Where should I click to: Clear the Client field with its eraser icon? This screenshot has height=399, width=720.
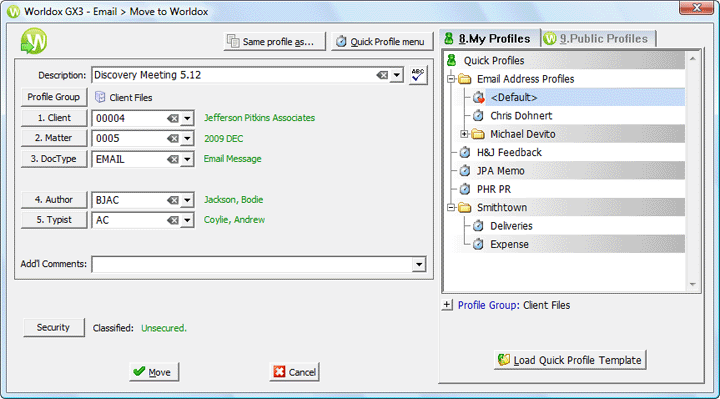coord(173,118)
